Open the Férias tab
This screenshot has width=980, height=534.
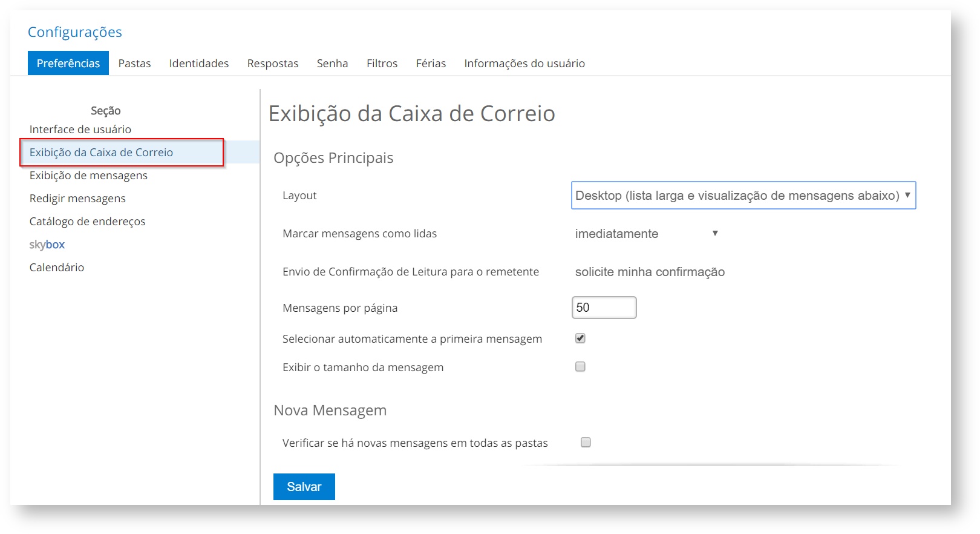point(431,63)
